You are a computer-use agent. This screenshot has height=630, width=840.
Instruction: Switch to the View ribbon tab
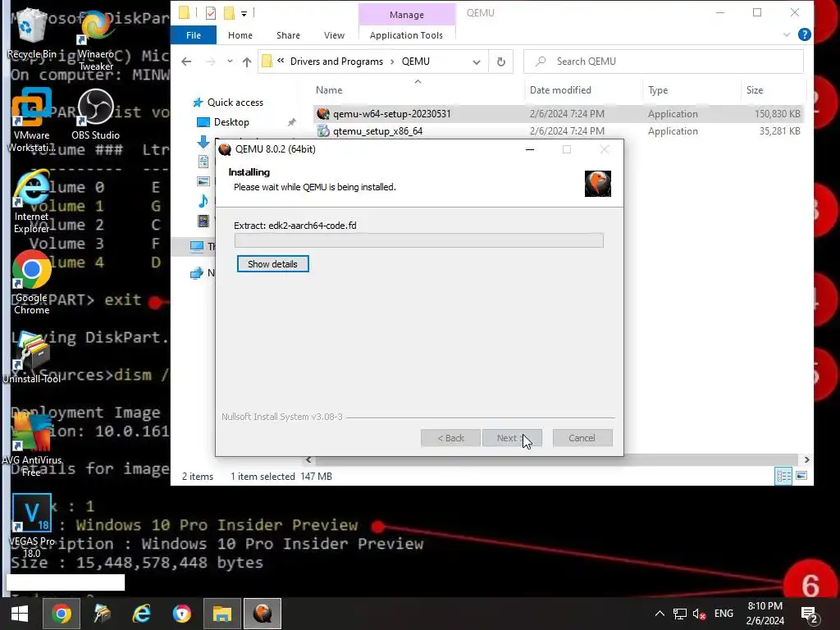(x=335, y=35)
